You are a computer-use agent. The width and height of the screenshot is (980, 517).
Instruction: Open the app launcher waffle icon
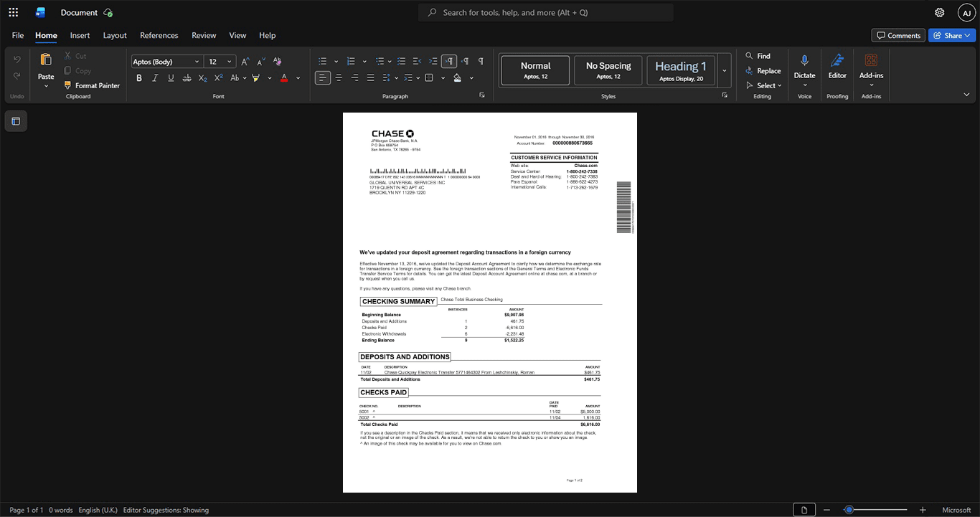pos(13,12)
